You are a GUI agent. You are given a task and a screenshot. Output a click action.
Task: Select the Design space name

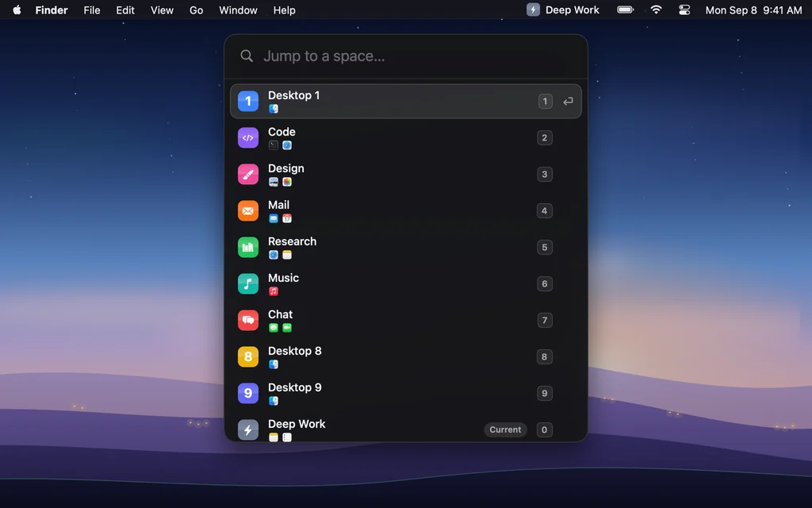(285, 168)
